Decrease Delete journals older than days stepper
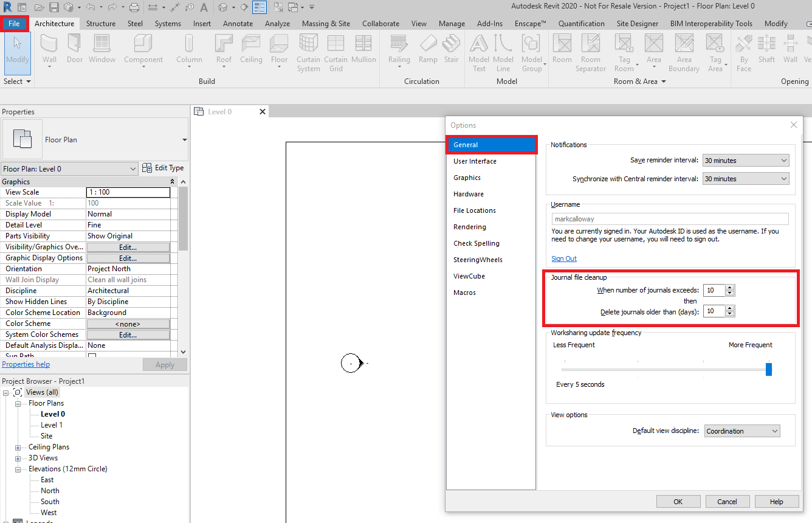 (x=730, y=314)
